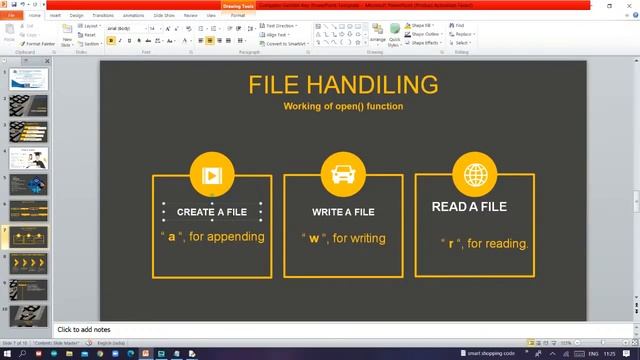Screen dimensions: 640x360
Task: Switch to the Animations tab
Action: (133, 16)
